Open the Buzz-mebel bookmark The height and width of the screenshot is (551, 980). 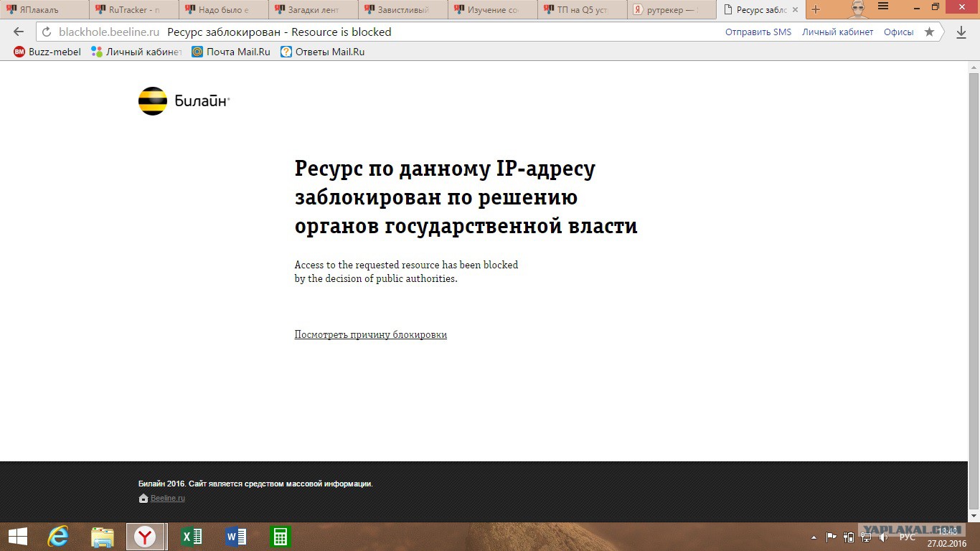(x=47, y=52)
